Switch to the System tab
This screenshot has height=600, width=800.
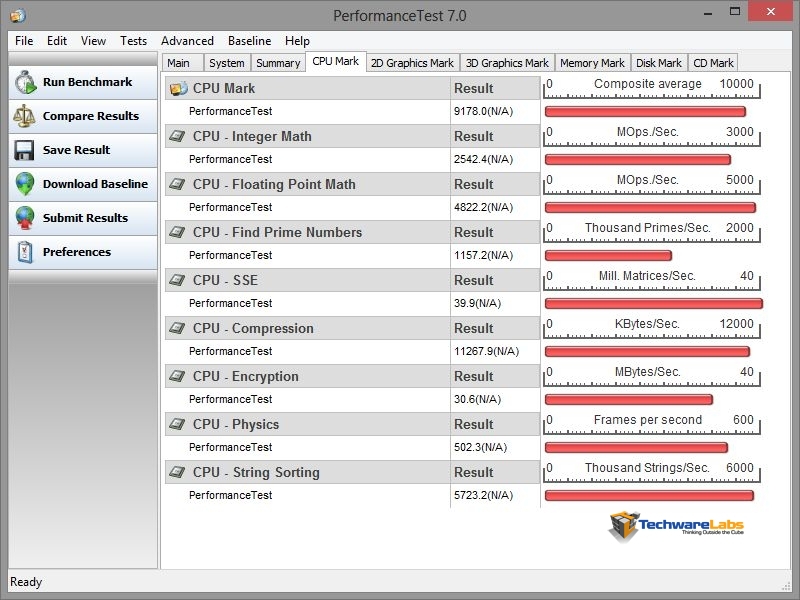coord(227,63)
